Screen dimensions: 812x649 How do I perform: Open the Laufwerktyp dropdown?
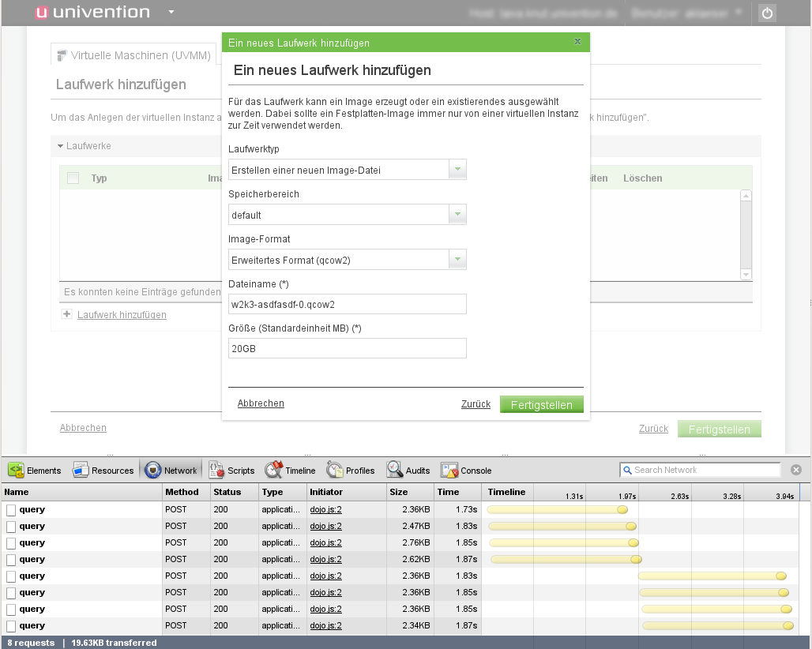457,170
